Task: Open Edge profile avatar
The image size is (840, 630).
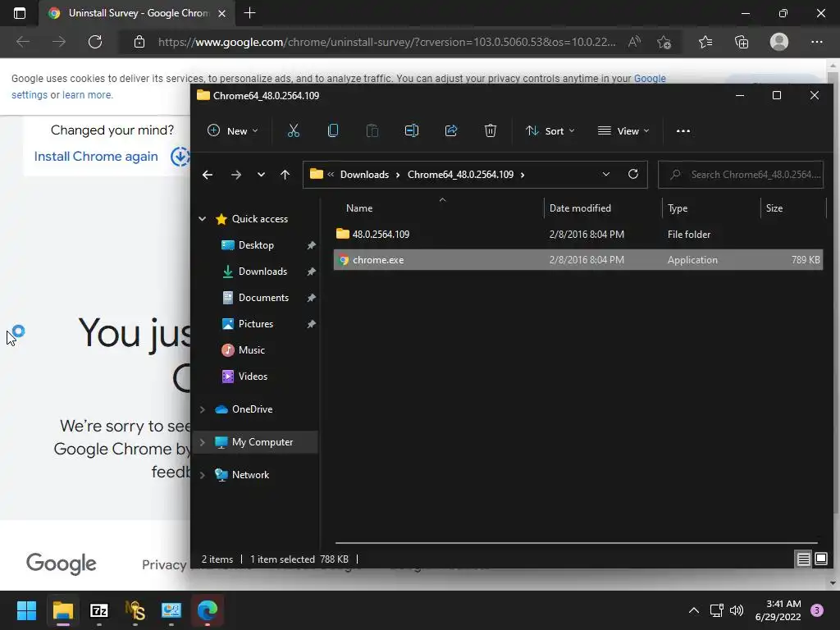Action: (779, 42)
